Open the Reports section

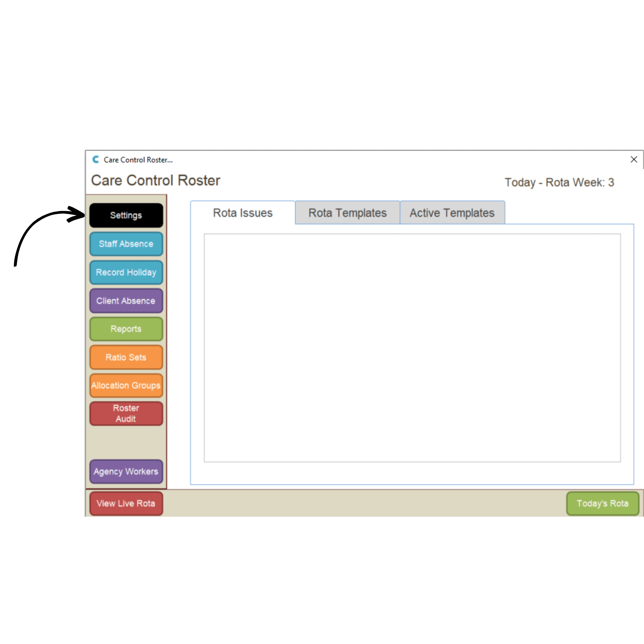click(x=126, y=329)
